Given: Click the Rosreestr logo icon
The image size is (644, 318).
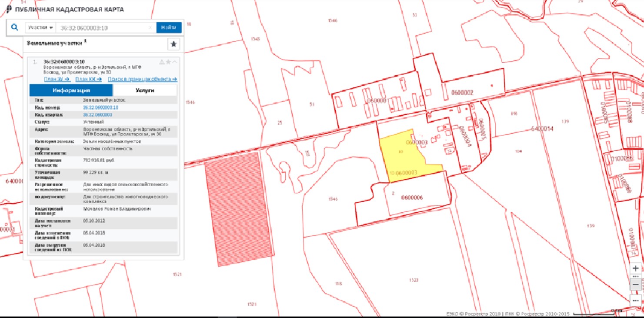Looking at the screenshot, I should point(9,9).
